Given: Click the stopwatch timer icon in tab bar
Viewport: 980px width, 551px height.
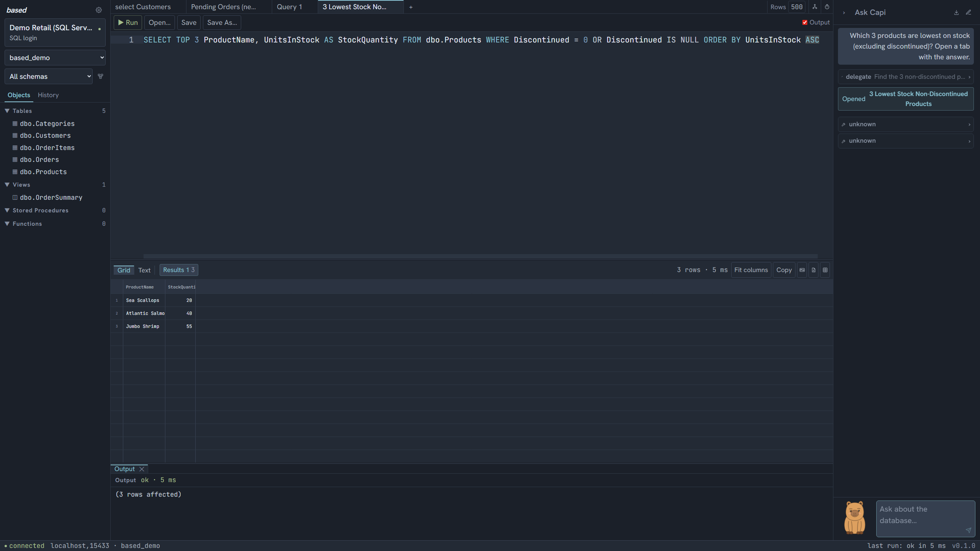Looking at the screenshot, I should [x=827, y=7].
